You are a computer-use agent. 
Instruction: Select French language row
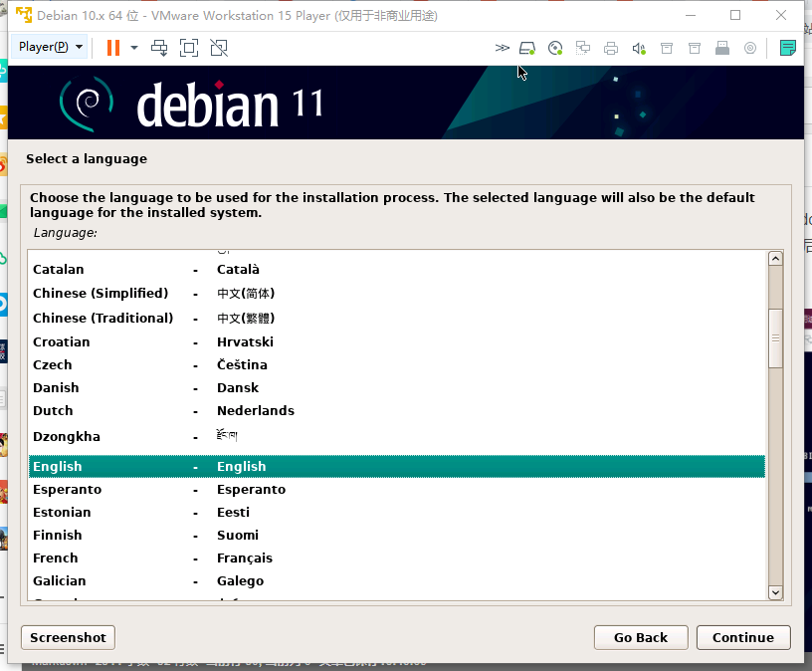(x=397, y=558)
